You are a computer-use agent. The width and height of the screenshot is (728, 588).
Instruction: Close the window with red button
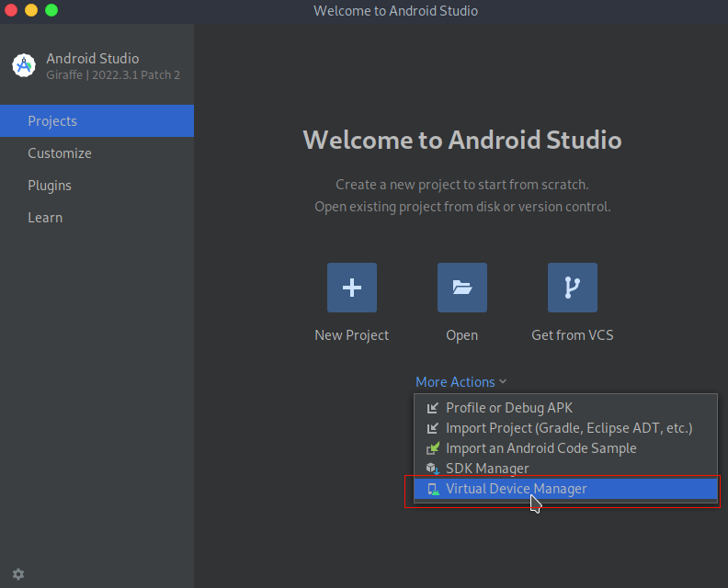coord(11,10)
